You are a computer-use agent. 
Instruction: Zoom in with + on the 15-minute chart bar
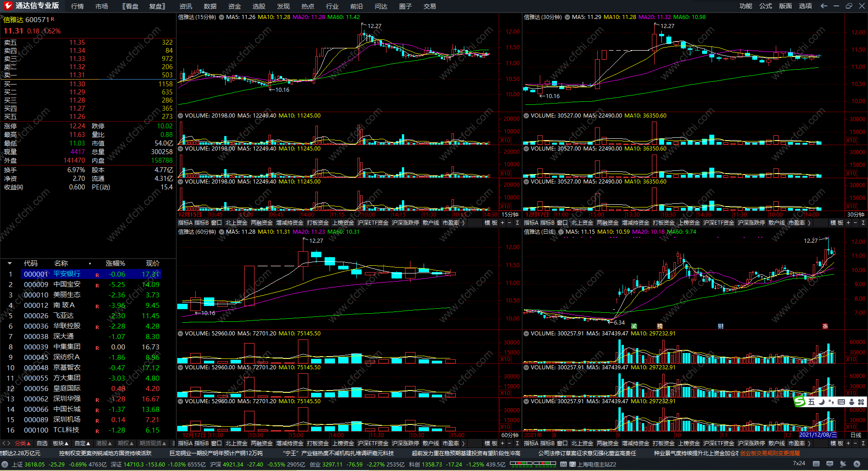(x=502, y=223)
